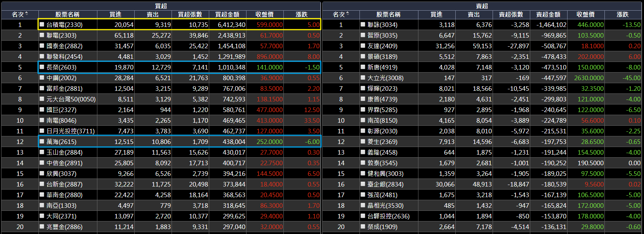The width and height of the screenshot is (644, 234).
Task: Select 晶相光(3530) stock name
Action: pos(385,206)
